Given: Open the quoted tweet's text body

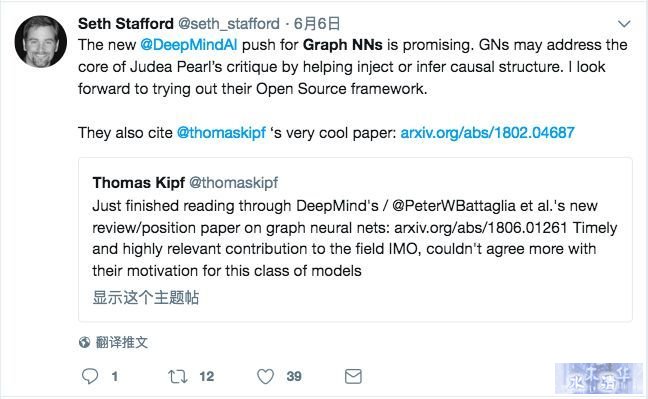Looking at the screenshot, I should (355, 238).
